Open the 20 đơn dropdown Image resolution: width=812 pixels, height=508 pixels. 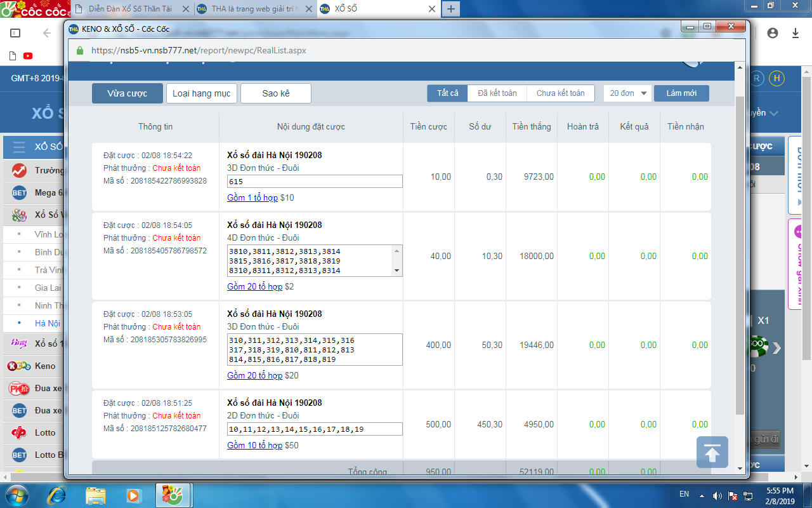(x=627, y=93)
